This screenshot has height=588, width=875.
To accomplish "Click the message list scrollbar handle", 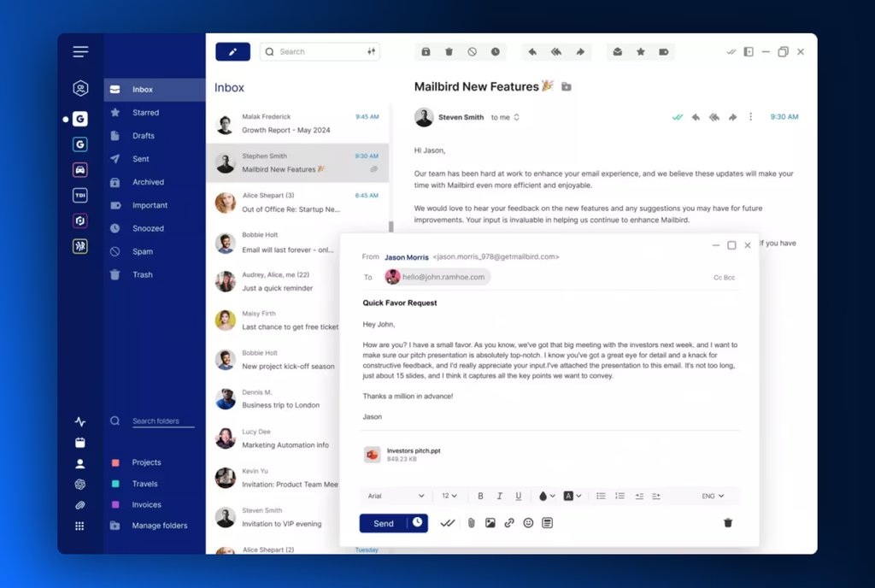I will pos(391,226).
